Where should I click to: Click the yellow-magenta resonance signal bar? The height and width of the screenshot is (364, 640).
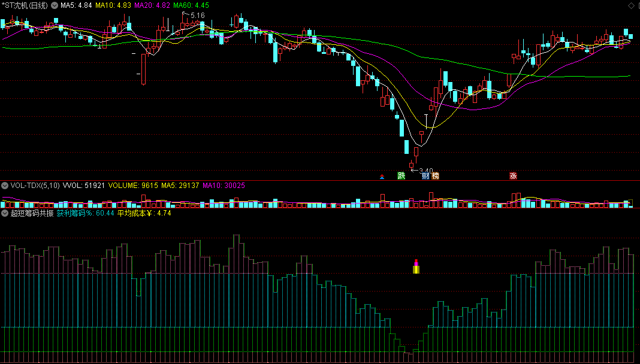pyautogui.click(x=416, y=266)
